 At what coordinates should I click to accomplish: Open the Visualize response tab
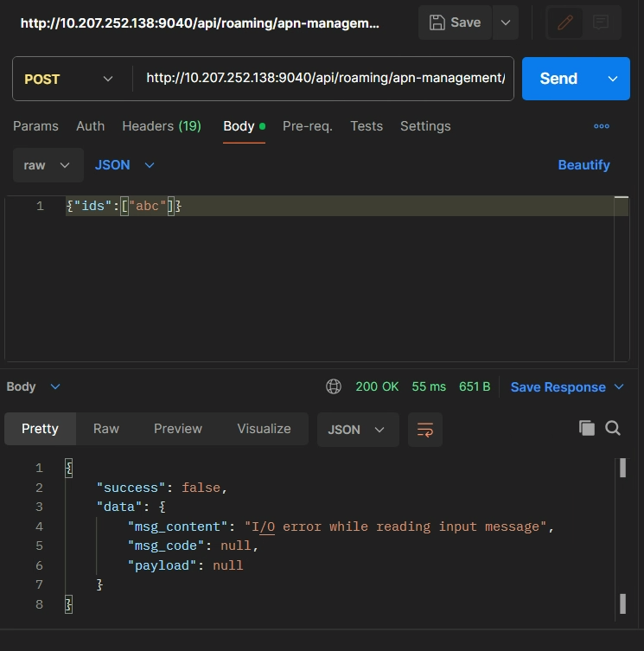coord(264,429)
